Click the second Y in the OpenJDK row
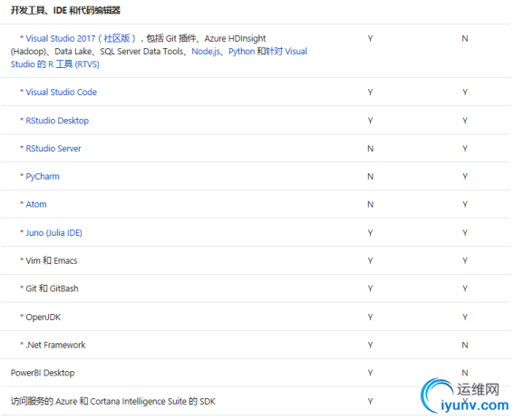The height and width of the screenshot is (420, 514). [465, 317]
